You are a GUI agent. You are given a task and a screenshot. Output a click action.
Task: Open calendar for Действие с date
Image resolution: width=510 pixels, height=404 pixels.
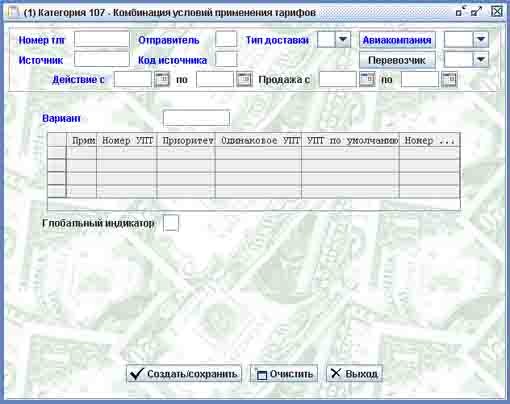[x=162, y=80]
